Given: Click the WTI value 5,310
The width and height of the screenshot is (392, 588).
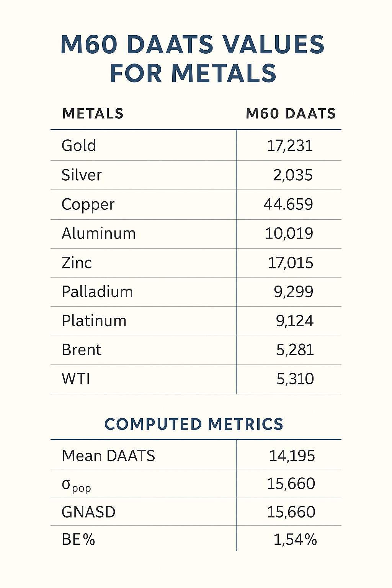Looking at the screenshot, I should point(295,379).
